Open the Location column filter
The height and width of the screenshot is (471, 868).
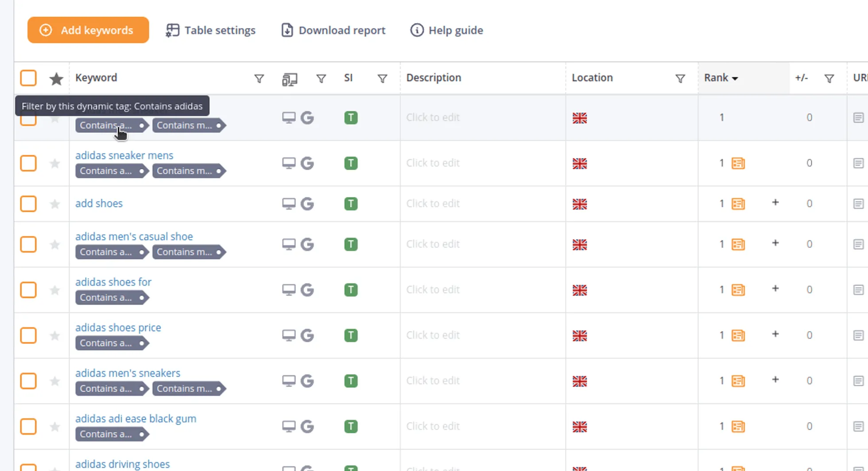[x=680, y=79]
